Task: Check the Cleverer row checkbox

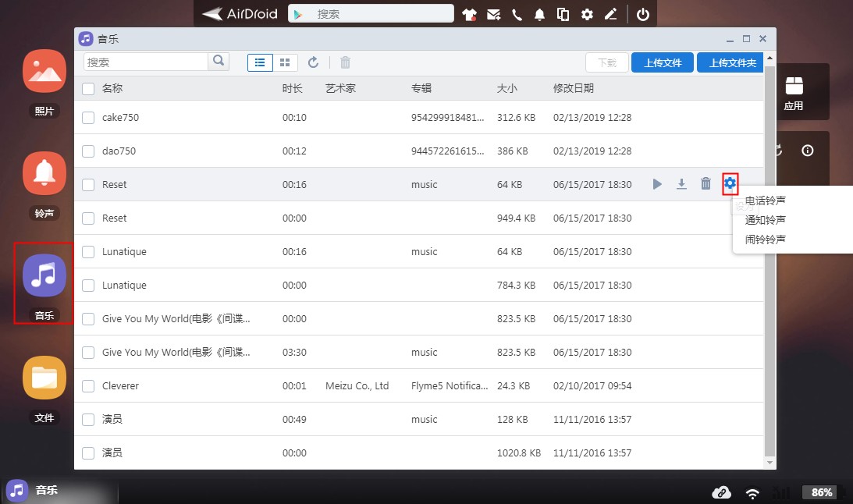Action: point(88,386)
